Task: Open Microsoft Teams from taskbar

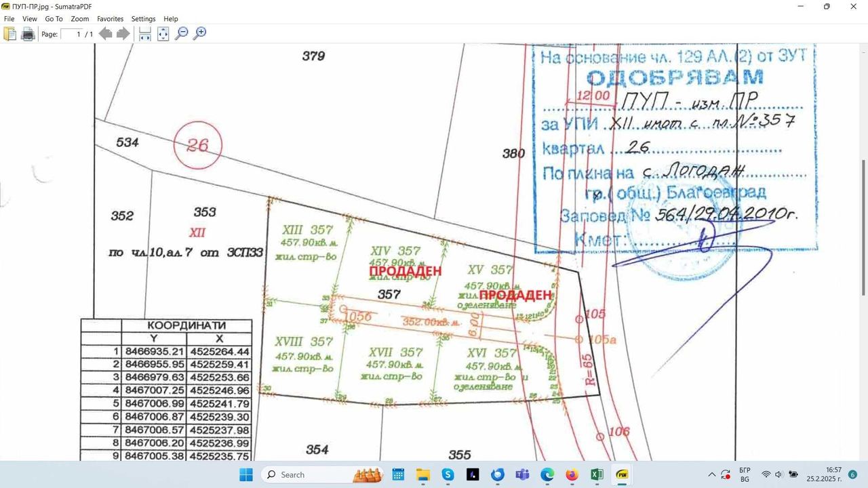Action: pos(522,474)
